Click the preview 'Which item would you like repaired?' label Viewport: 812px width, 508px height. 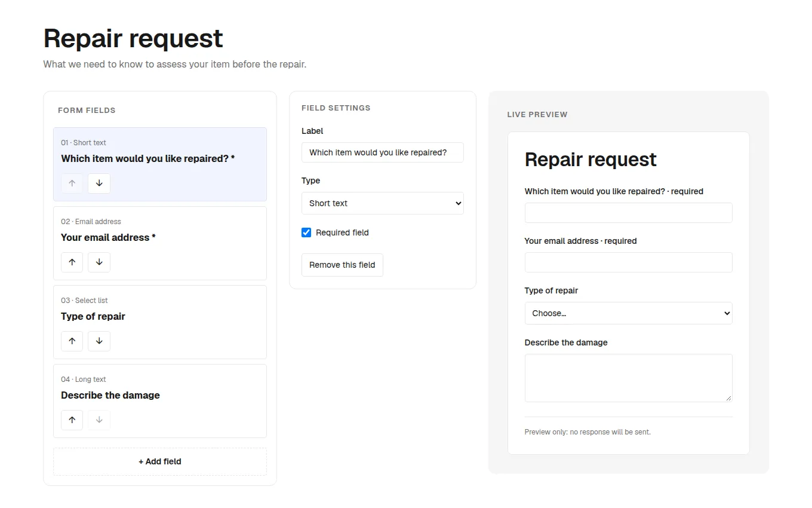tap(614, 191)
